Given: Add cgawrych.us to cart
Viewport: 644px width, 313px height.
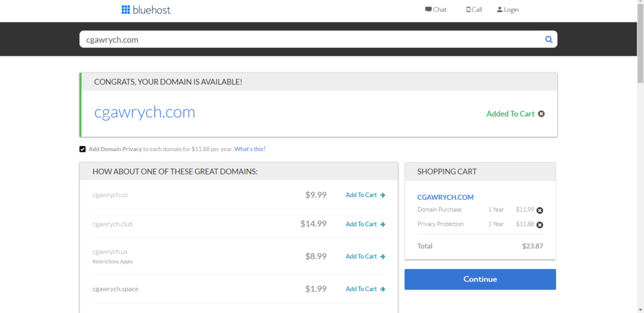Looking at the screenshot, I should point(365,256).
